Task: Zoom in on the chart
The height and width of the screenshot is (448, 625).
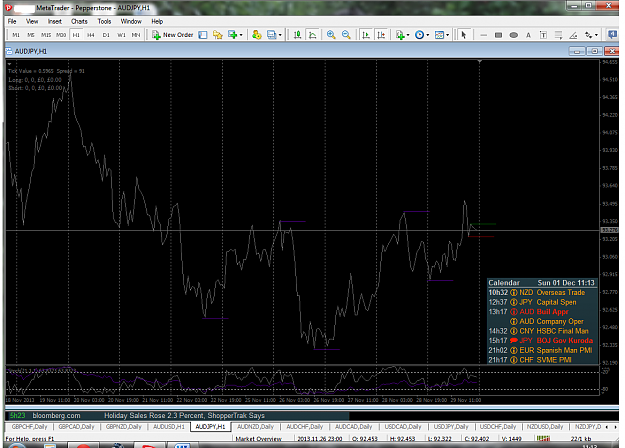Action: pos(331,35)
